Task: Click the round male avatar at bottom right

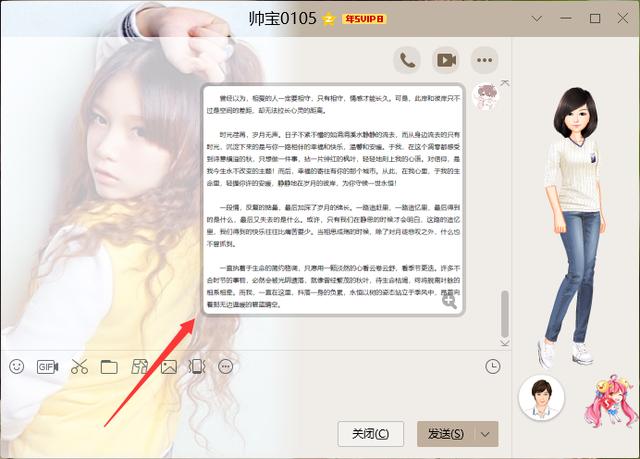Action: pos(542,398)
